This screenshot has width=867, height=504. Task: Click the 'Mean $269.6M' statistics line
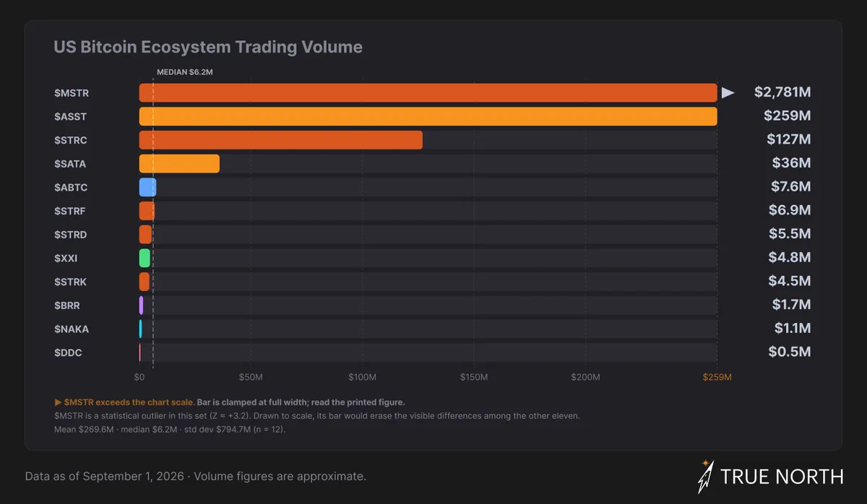(170, 430)
